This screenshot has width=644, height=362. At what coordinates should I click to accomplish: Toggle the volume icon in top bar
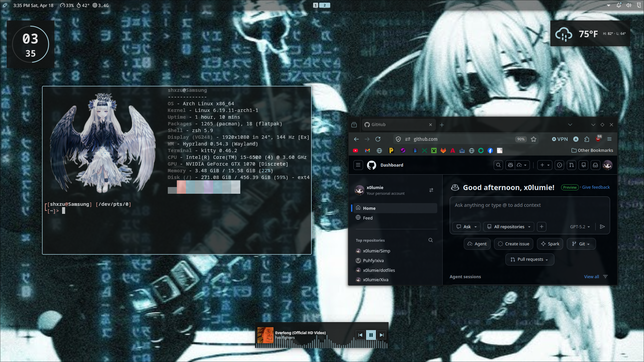629,5
